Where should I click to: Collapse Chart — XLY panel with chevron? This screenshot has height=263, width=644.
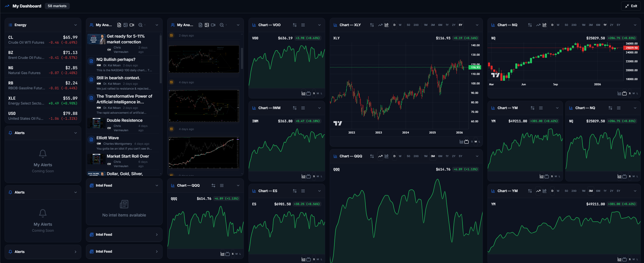477,25
